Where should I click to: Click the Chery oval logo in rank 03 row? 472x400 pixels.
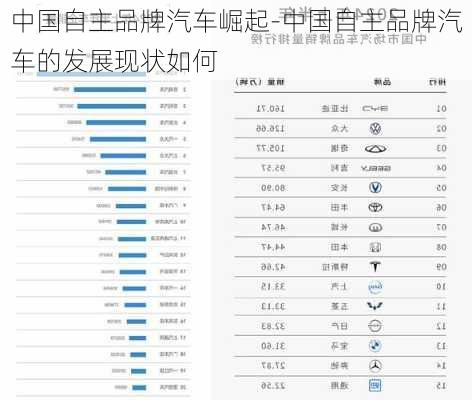[376, 148]
